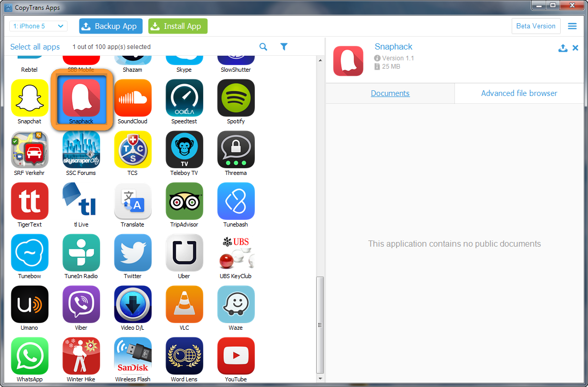Close the Snaphack details panel

pos(575,48)
